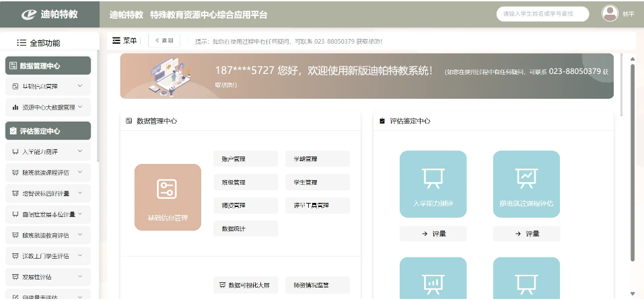Expand the 送教上门学生评估 chevron

80,255
